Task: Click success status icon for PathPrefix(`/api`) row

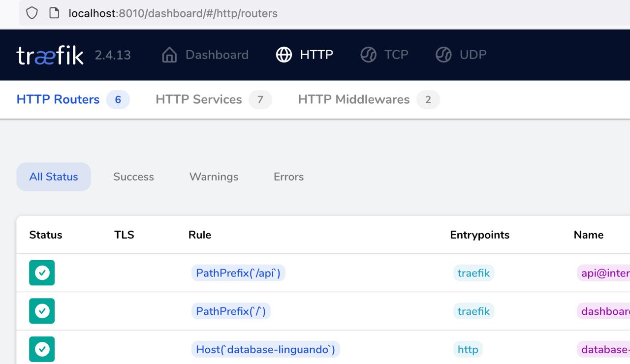Action: [x=42, y=273]
